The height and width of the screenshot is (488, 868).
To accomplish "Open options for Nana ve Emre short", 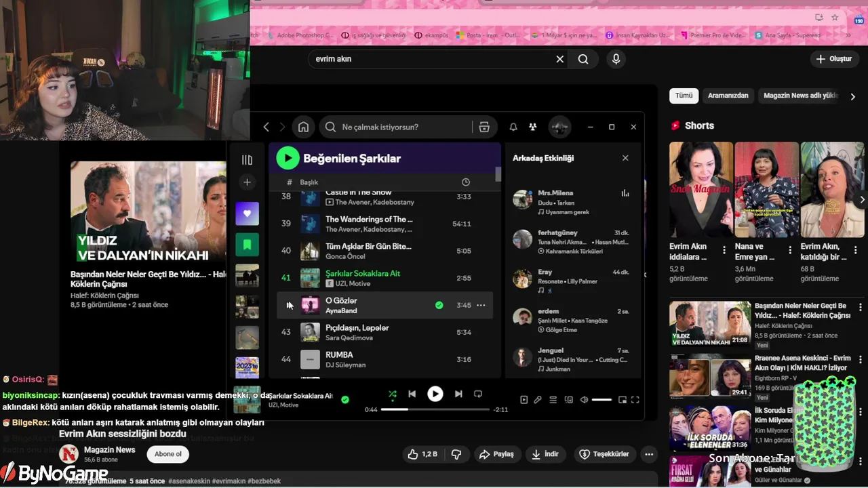I will [790, 250].
